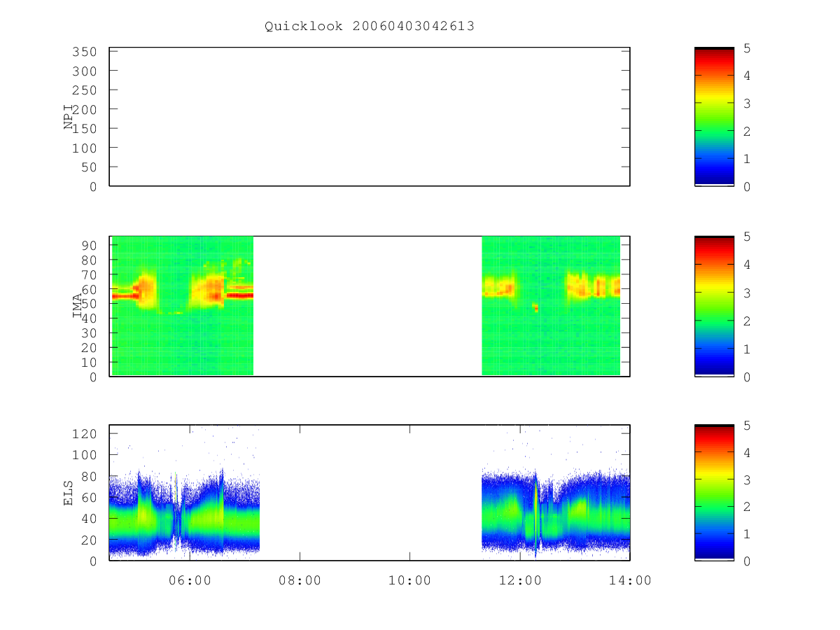Click the 1 label on ELS colorbar
This screenshot has width=840, height=630.
[x=748, y=534]
